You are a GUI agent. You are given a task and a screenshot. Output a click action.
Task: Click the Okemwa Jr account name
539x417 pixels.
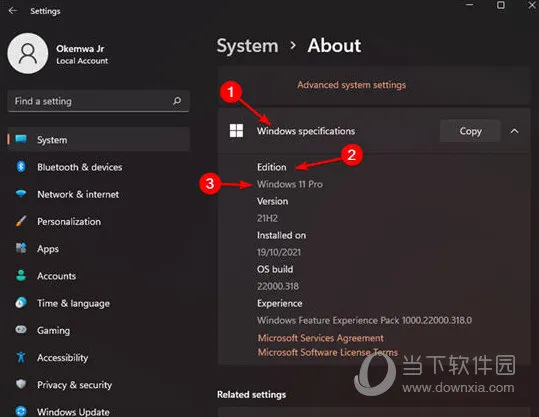[x=80, y=49]
